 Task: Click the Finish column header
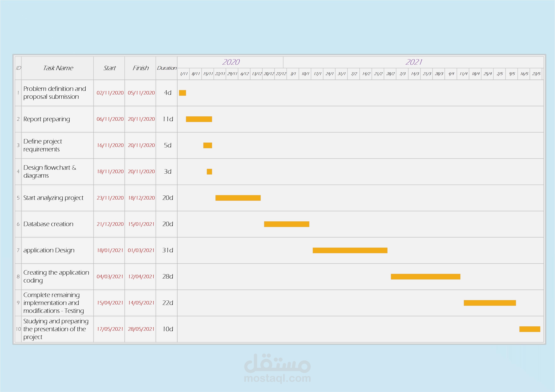pos(140,68)
